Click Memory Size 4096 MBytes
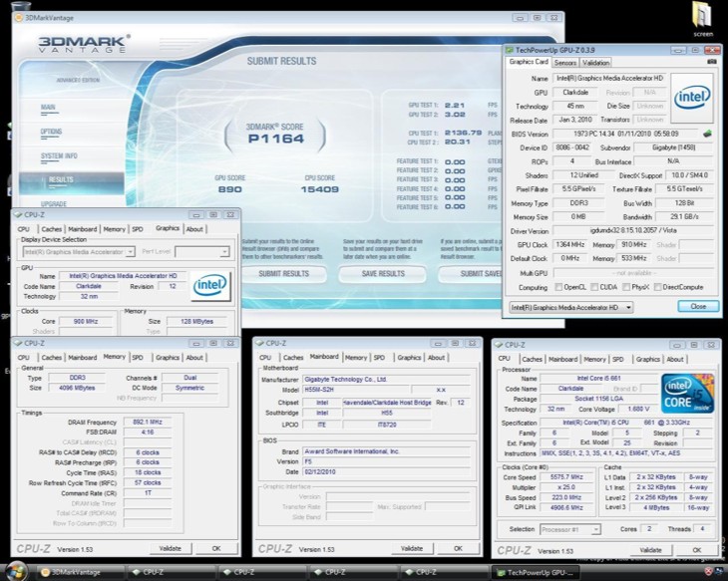728x581 pixels. coord(77,388)
